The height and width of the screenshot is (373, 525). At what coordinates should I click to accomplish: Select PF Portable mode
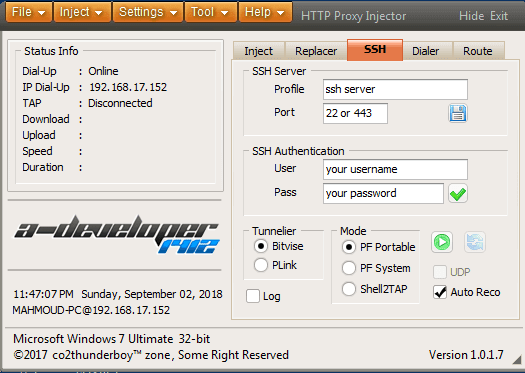point(378,247)
